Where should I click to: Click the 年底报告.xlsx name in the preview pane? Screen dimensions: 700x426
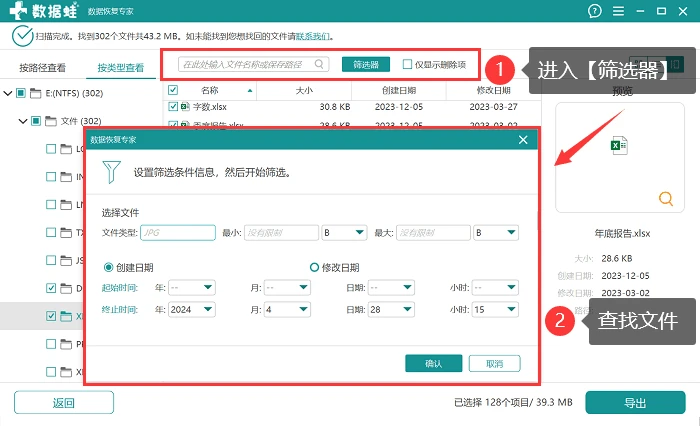pyautogui.click(x=622, y=233)
